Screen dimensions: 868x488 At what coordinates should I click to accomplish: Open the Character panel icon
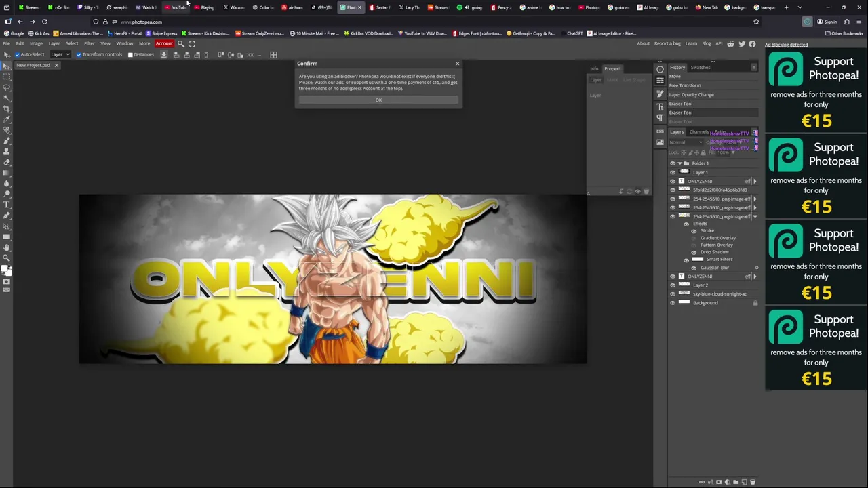660,107
